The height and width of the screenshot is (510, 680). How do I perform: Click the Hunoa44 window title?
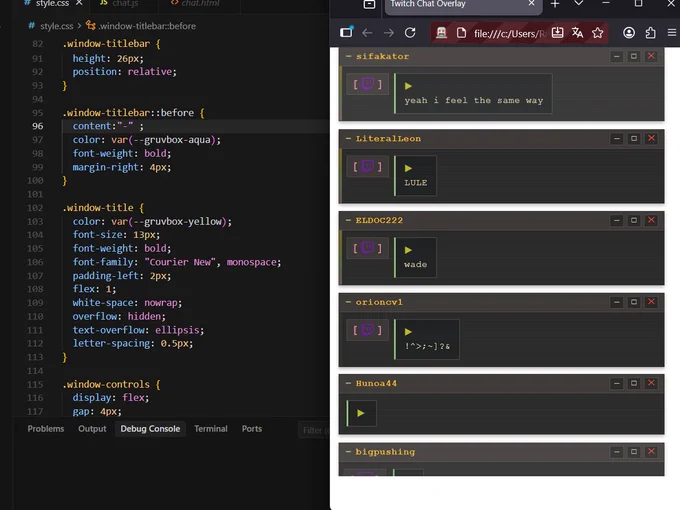click(x=376, y=383)
